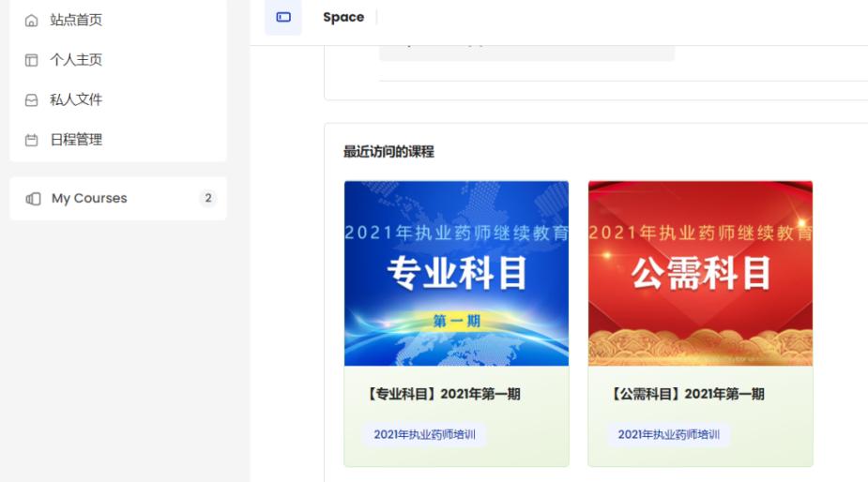
Task: Click the 【公需科目】2021年第一期 course title
Action: [x=685, y=395]
